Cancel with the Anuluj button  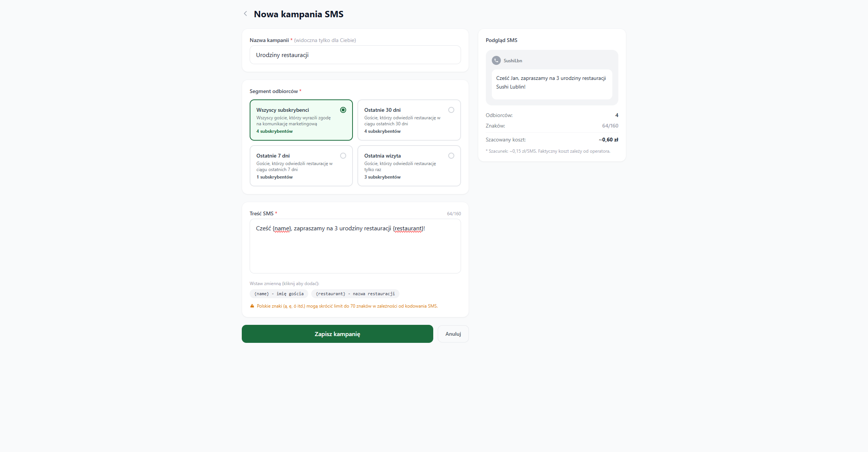tap(453, 334)
